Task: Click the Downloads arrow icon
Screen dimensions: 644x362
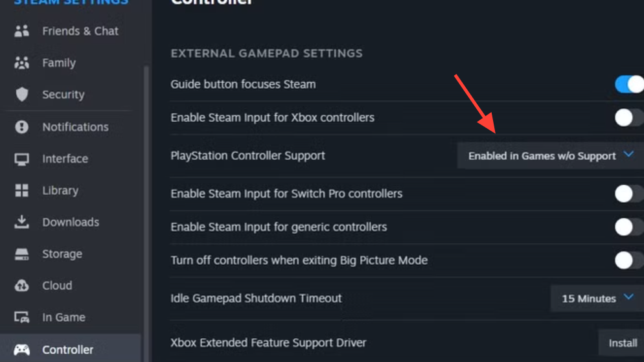Action: (x=22, y=222)
